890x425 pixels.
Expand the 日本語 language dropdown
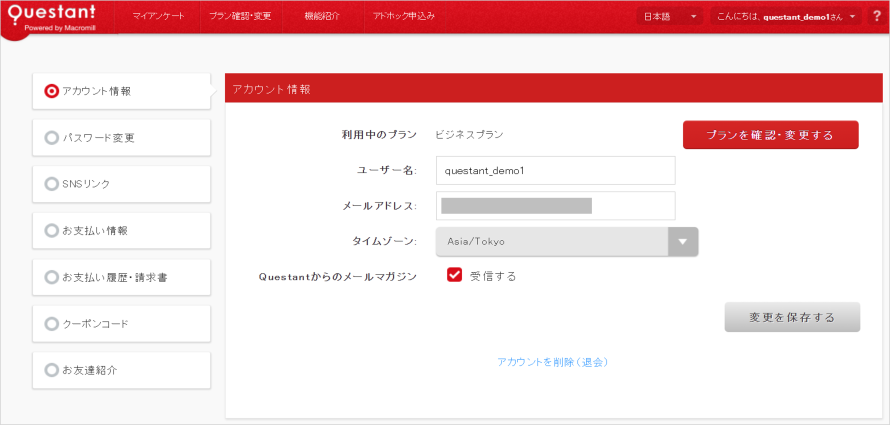point(669,17)
